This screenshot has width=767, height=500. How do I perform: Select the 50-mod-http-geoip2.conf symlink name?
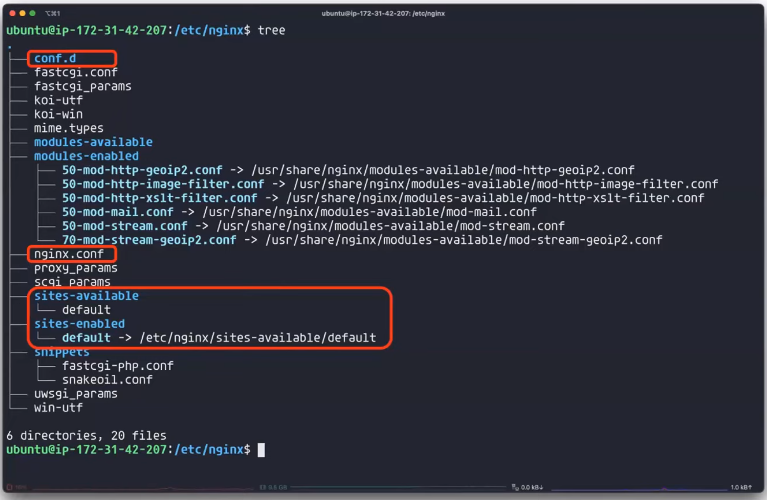142,170
